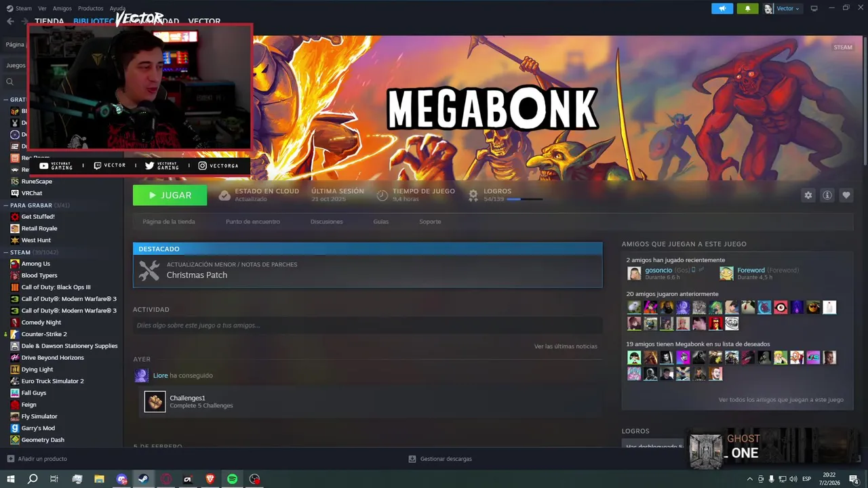This screenshot has height=488, width=868.
Task: Click Ver todos los amigos link
Action: (781, 400)
